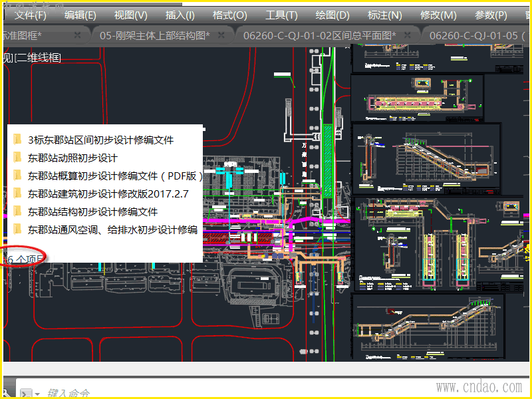
Task: Open the 编辑(E) menu
Action: click(80, 15)
